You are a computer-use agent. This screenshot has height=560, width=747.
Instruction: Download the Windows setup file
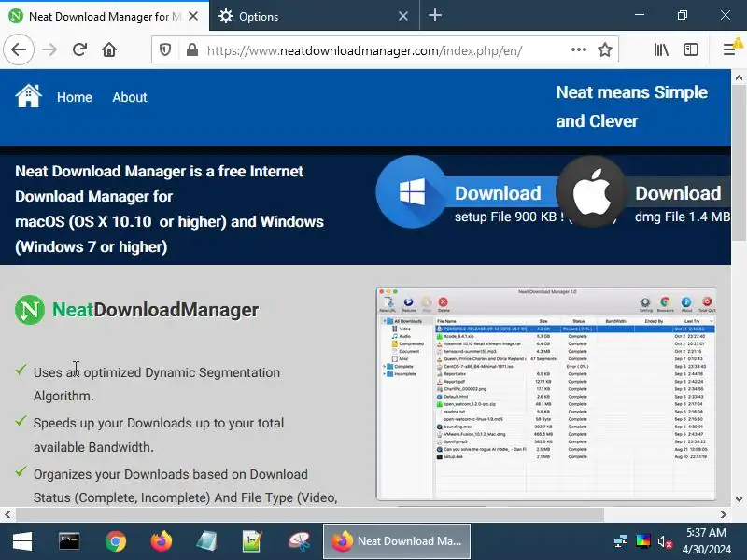(x=498, y=193)
